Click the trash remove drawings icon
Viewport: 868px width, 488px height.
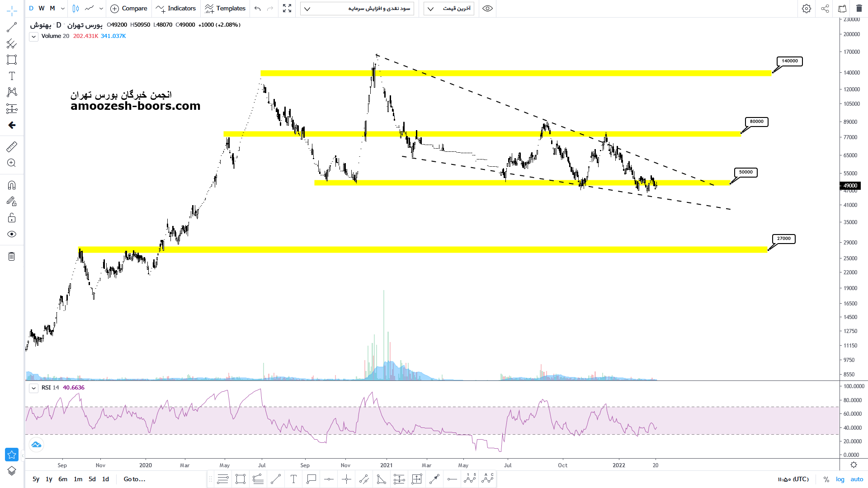[x=12, y=257]
